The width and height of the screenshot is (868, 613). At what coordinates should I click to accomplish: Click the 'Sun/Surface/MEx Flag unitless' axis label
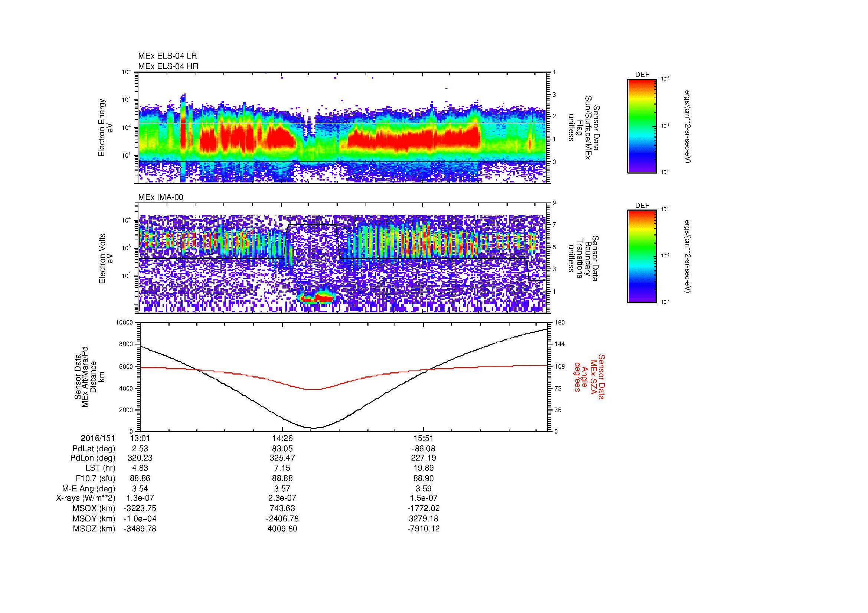[584, 128]
